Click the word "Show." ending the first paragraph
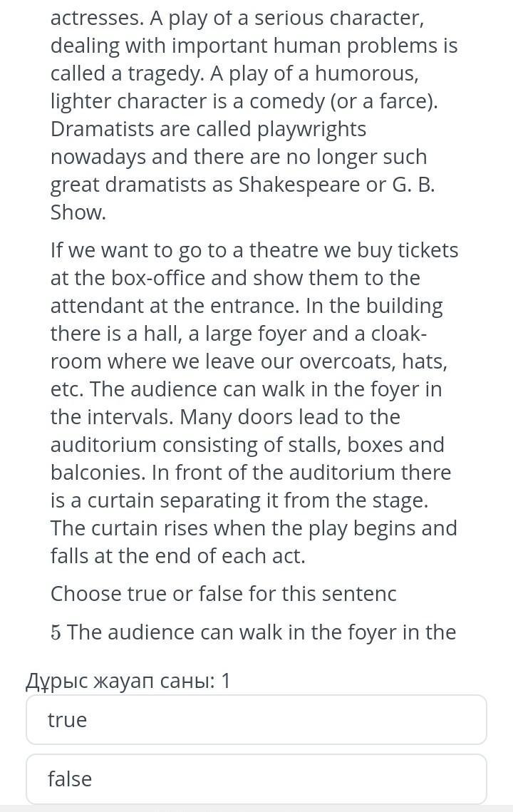This screenshot has width=513, height=812. 78,213
